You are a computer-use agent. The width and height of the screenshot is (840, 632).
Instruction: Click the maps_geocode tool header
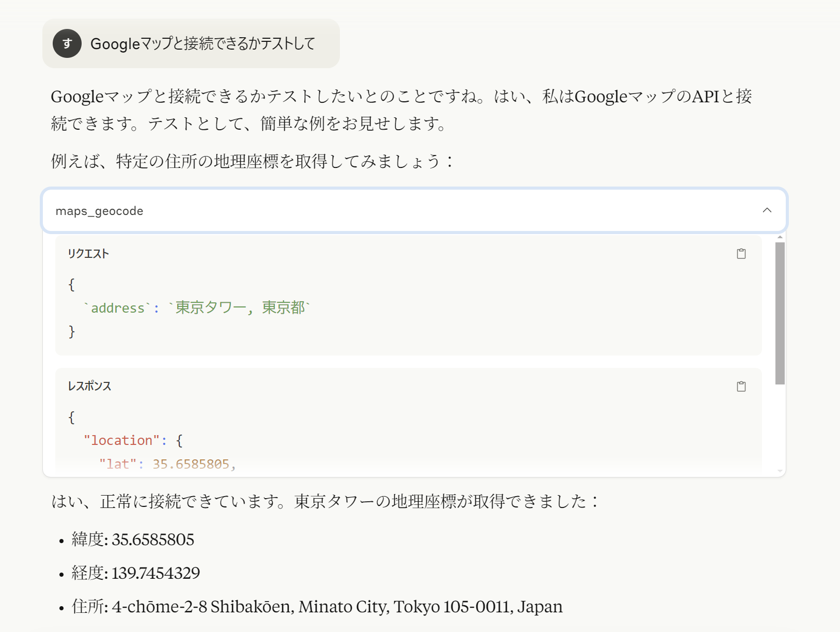coord(414,210)
